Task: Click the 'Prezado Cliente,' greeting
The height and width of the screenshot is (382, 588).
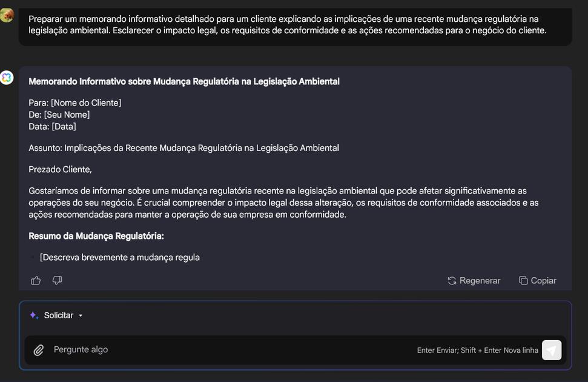Action: 61,169
